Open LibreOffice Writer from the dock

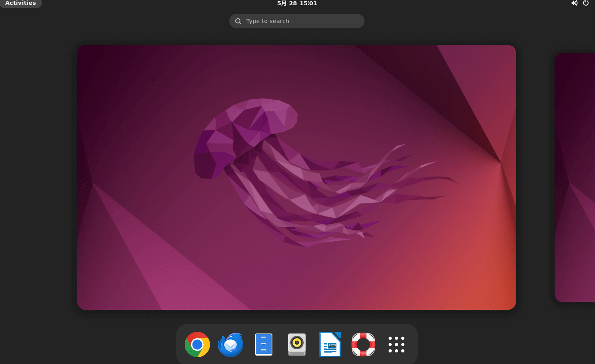point(330,344)
